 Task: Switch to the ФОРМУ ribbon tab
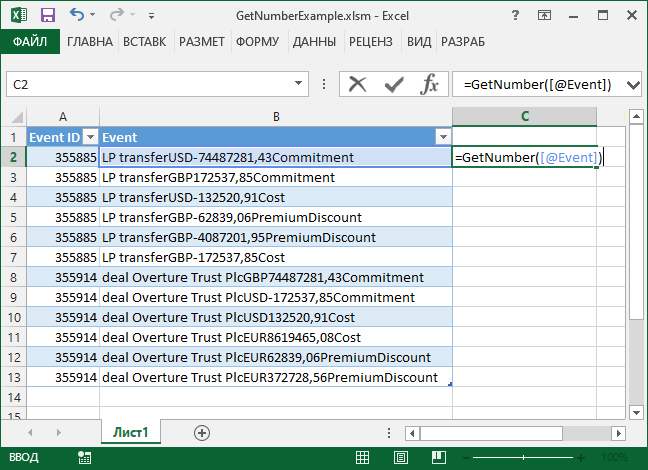(257, 42)
